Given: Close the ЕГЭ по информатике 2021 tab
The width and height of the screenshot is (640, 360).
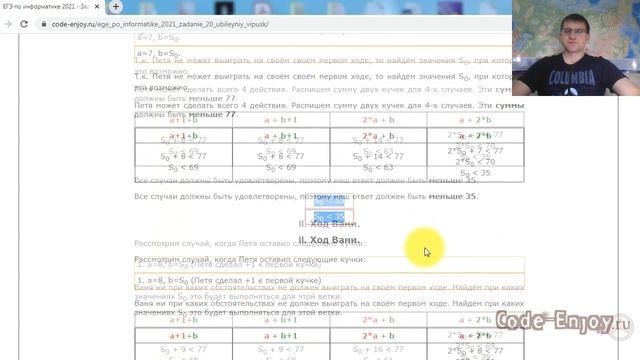Looking at the screenshot, I should pos(97,7).
